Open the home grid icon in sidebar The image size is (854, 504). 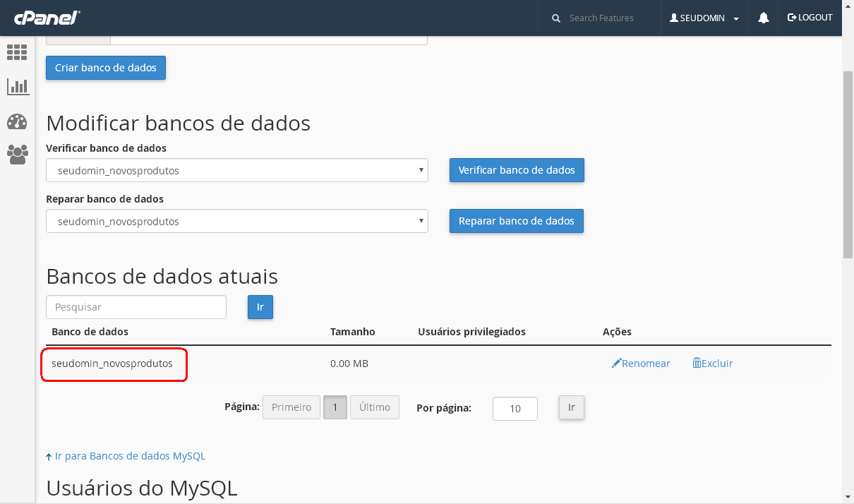pyautogui.click(x=17, y=52)
